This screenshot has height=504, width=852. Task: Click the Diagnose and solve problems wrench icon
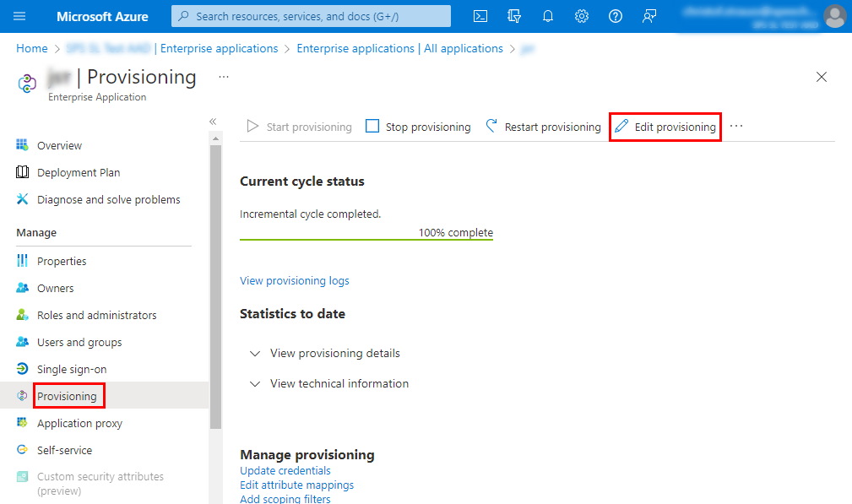pyautogui.click(x=22, y=199)
